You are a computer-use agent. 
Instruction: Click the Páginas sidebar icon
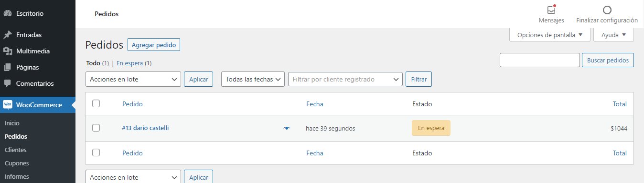[x=7, y=67]
